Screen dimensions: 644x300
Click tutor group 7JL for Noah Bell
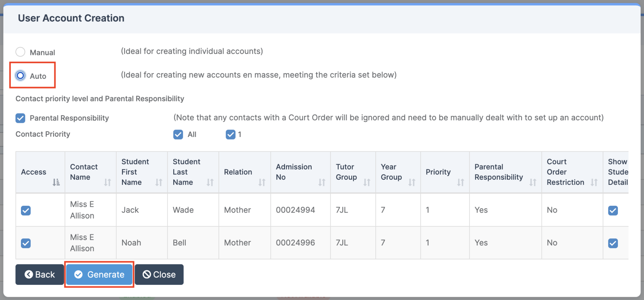pos(342,243)
